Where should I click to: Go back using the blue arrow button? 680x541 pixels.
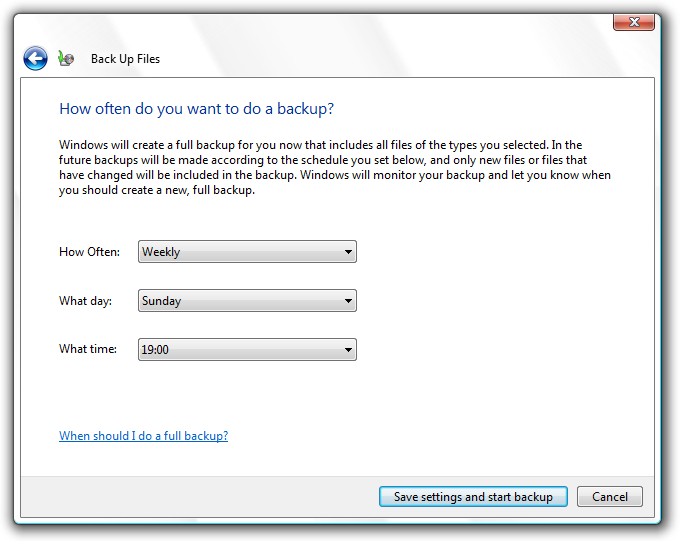[35, 58]
